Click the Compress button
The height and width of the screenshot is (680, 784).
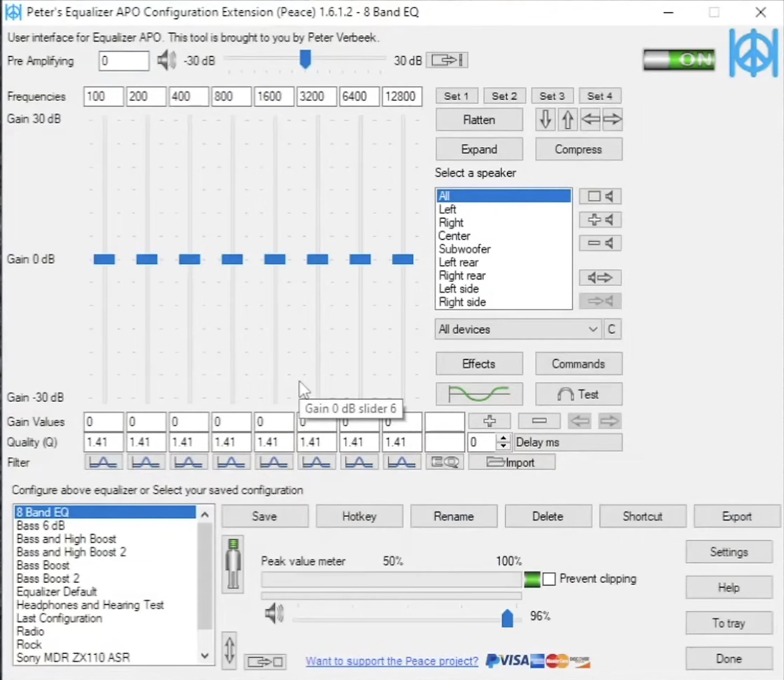tap(579, 149)
